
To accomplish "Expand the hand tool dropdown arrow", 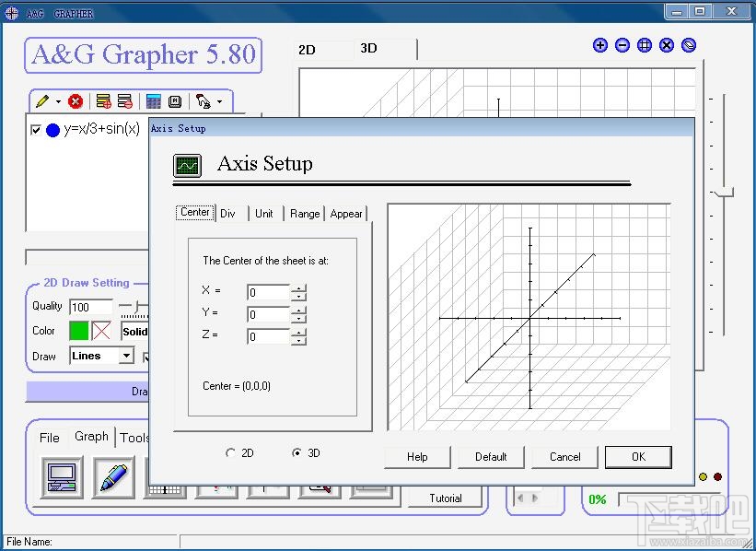I will tap(219, 101).
